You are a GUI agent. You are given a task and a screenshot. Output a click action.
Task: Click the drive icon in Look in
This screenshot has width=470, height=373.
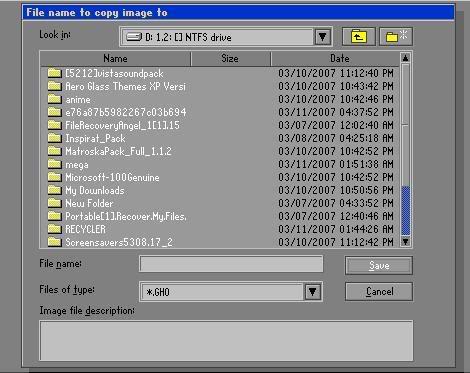pyautogui.click(x=134, y=37)
